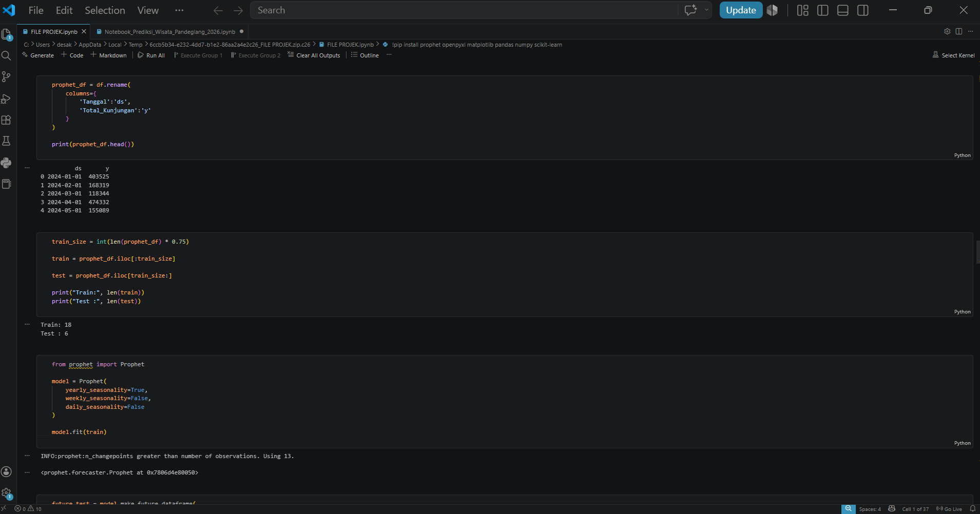Change Python language of the Prophet model cell

[x=962, y=443]
